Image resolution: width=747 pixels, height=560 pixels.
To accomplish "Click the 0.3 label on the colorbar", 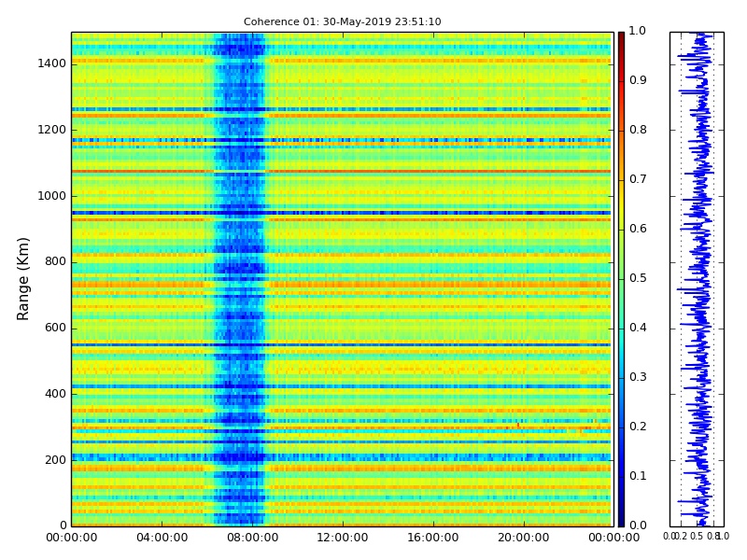I will pyautogui.click(x=638, y=377).
